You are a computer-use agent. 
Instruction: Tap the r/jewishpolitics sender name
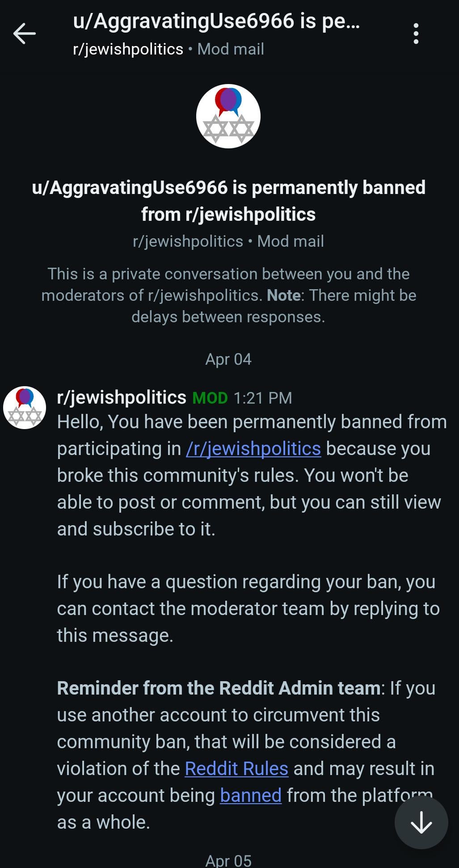click(x=122, y=397)
